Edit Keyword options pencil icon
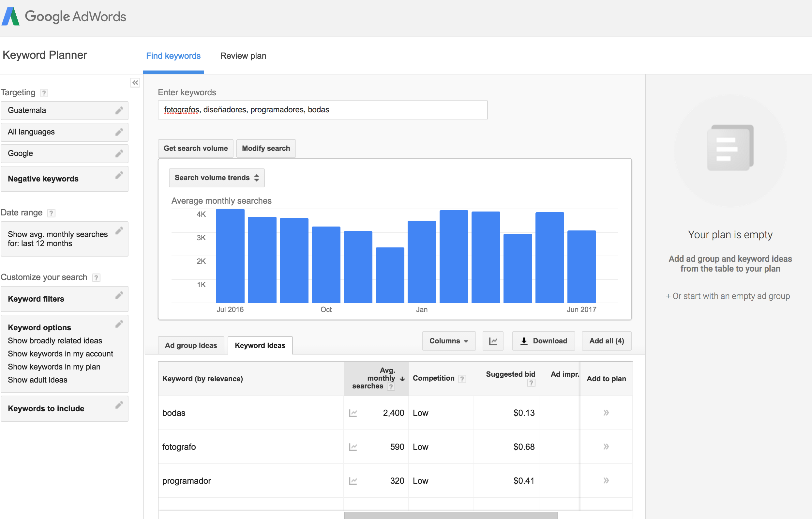Image resolution: width=812 pixels, height=519 pixels. point(119,324)
